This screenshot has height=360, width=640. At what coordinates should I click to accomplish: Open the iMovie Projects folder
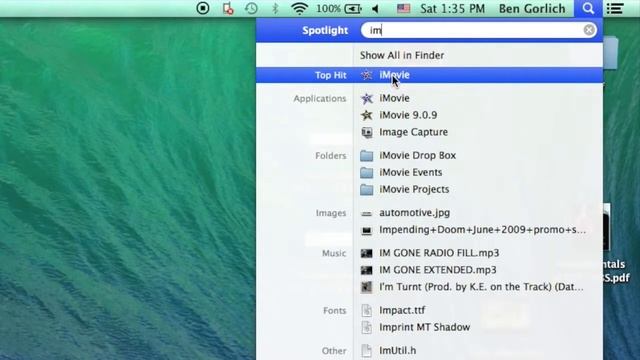coord(414,189)
